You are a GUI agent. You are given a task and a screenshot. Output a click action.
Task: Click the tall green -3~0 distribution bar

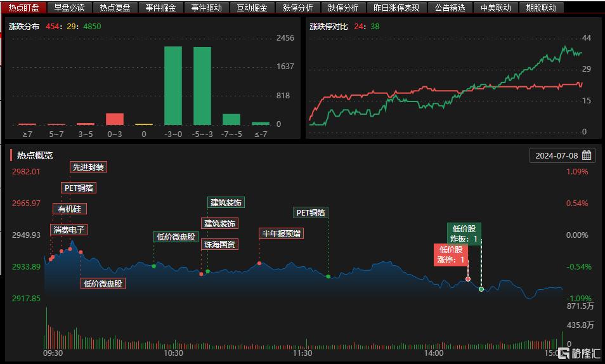(x=173, y=86)
